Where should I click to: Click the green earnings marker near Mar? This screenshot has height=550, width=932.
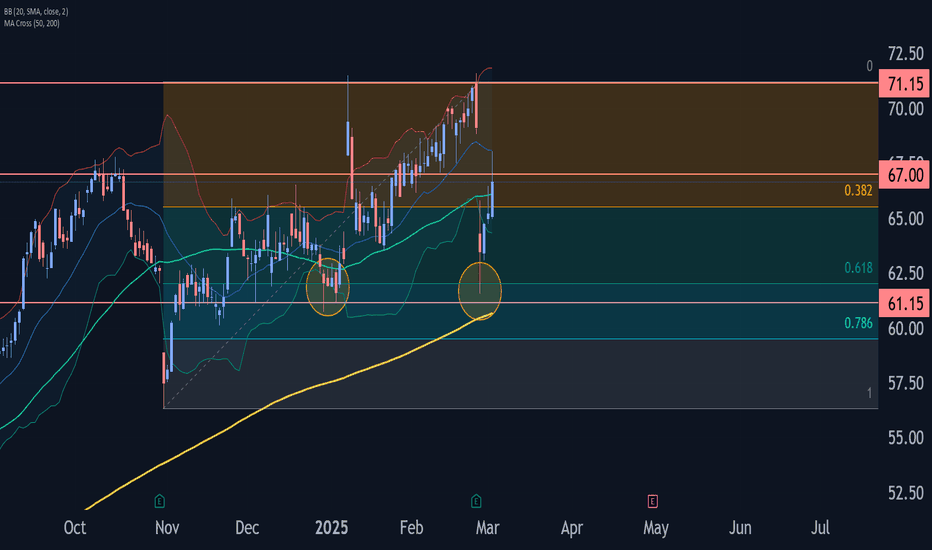[x=476, y=501]
